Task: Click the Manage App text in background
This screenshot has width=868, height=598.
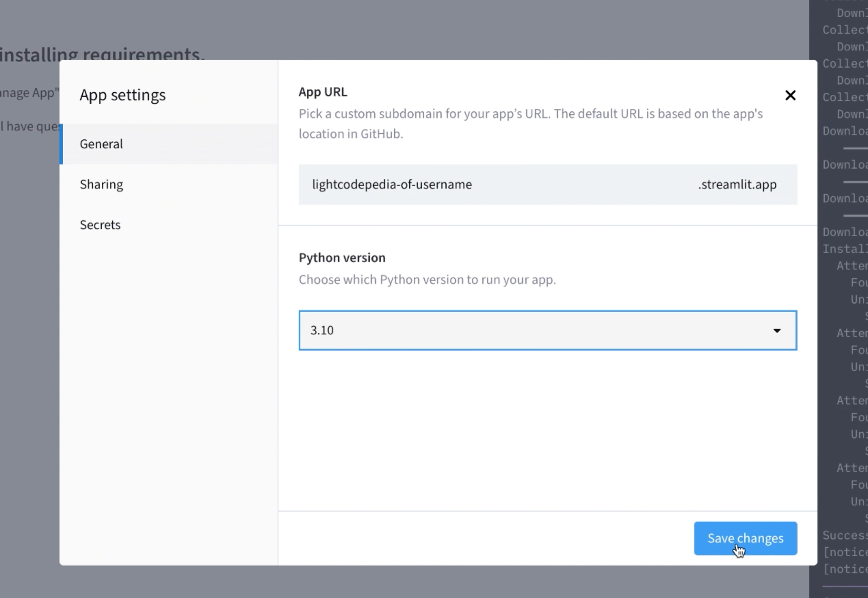Action: click(29, 93)
